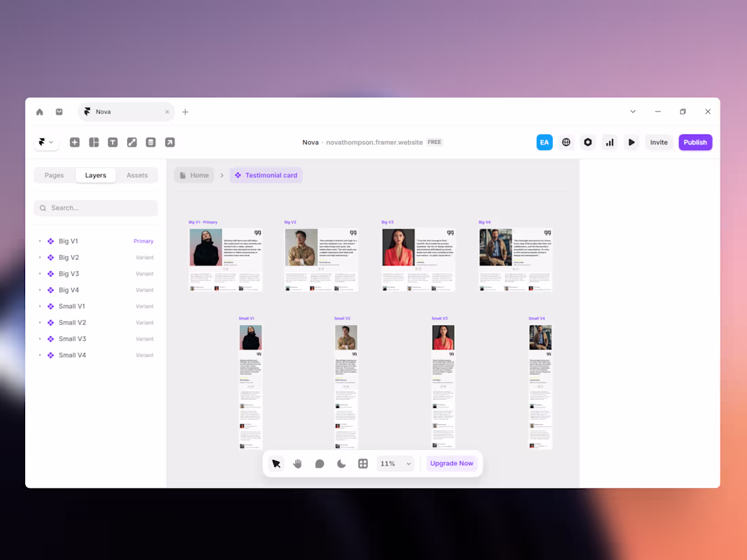Select the hand pan tool
Viewport: 747px width, 560px height.
point(297,464)
